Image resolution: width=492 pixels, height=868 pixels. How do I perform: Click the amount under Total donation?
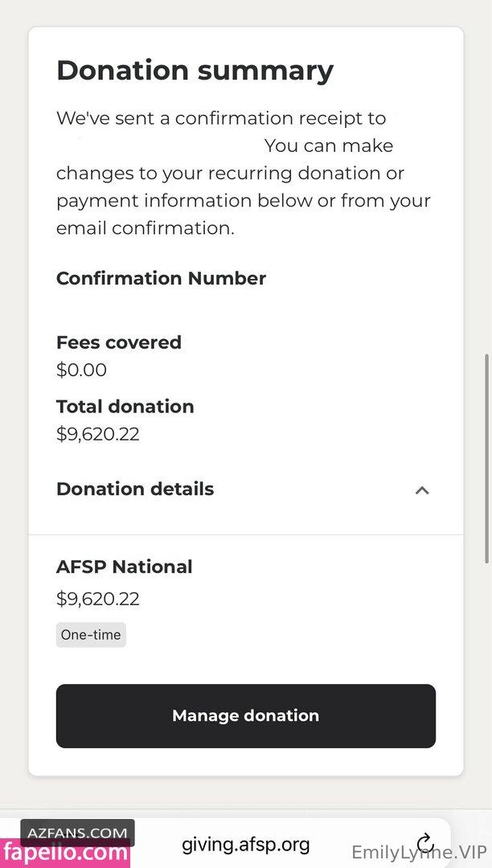[98, 434]
